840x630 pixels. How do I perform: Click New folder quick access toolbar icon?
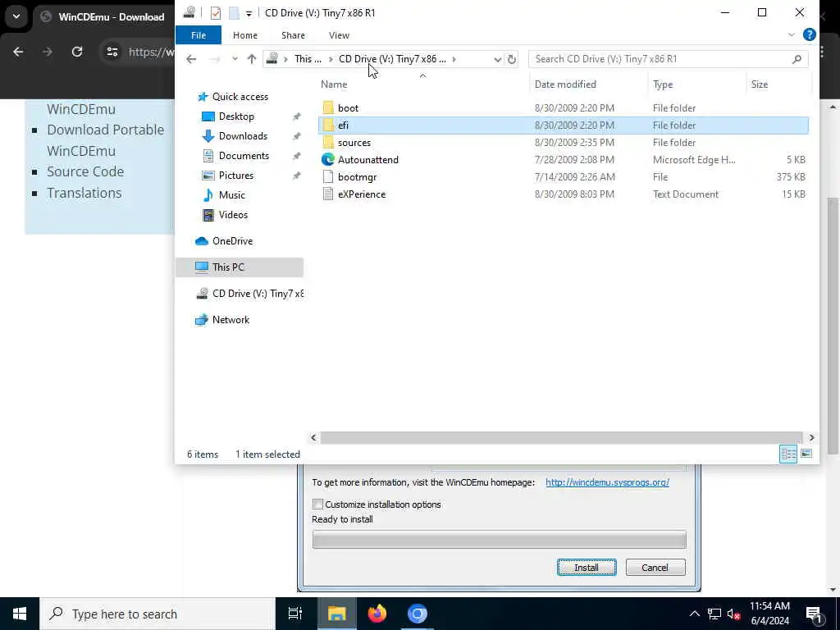[234, 13]
